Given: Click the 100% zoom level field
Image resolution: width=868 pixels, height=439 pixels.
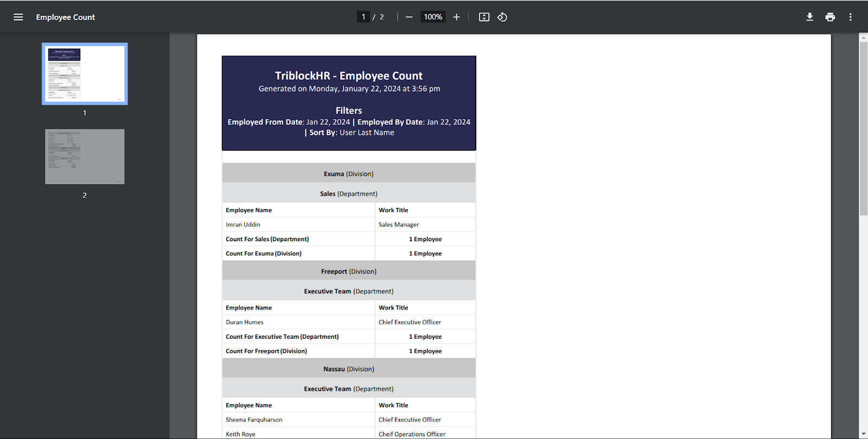Looking at the screenshot, I should pyautogui.click(x=433, y=17).
